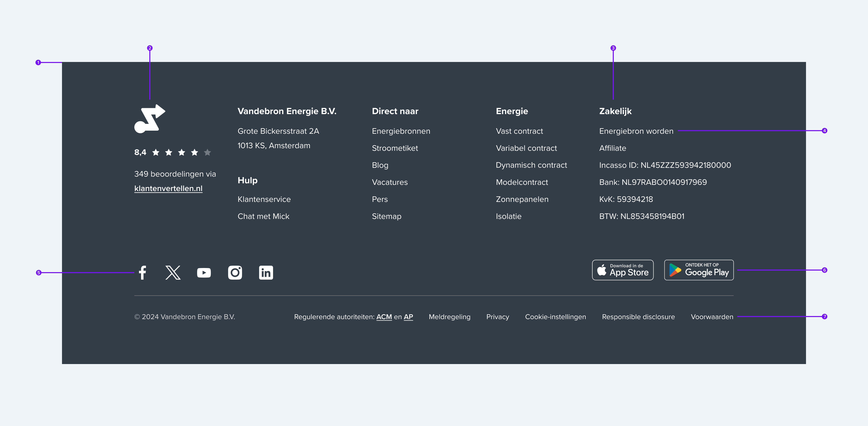Open the Instagram icon
Image resolution: width=868 pixels, height=426 pixels.
point(235,272)
